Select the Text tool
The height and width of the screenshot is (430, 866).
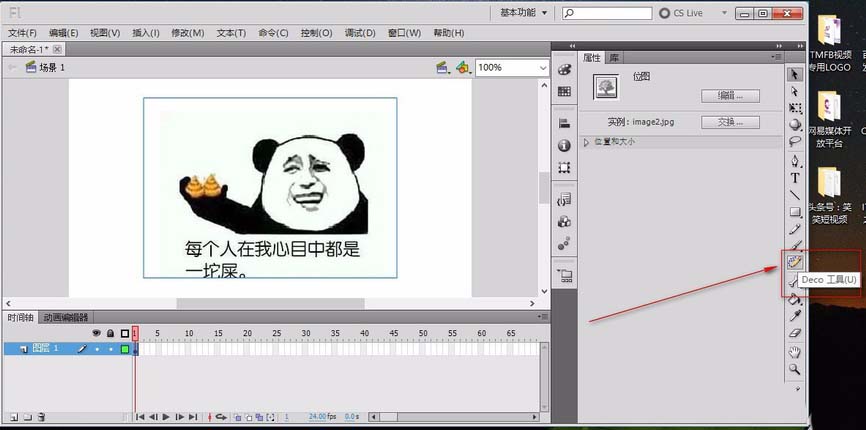794,178
